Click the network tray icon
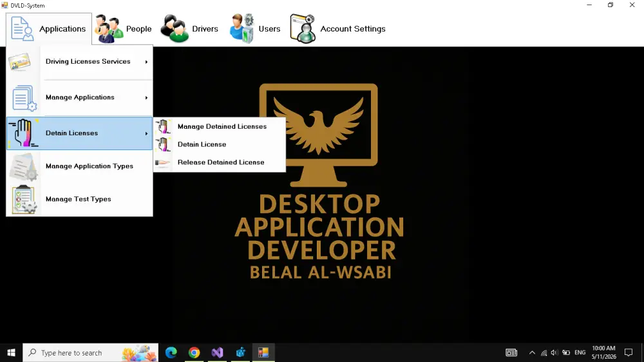Screen dimensions: 644x362 [544, 352]
